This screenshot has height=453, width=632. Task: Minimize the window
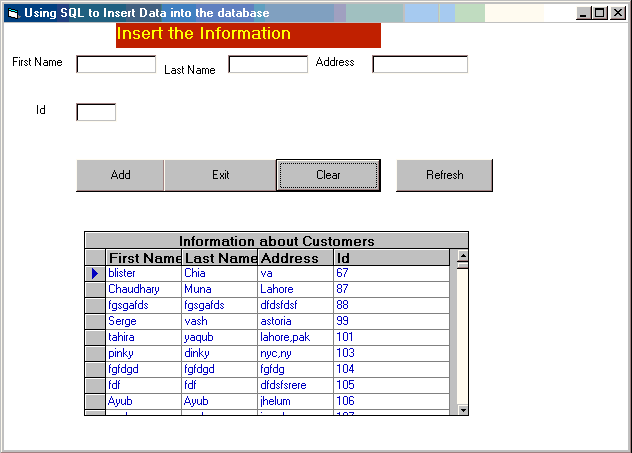coord(583,13)
